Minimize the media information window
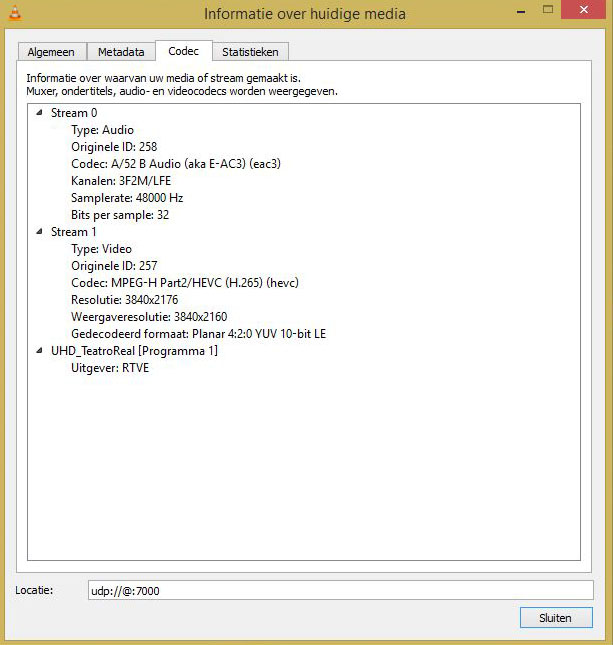Viewport: 613px width, 645px height. (521, 12)
